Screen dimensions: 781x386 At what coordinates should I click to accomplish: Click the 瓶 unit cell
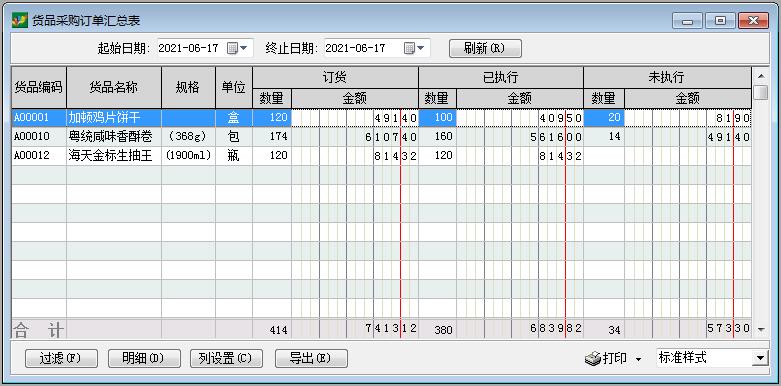tap(234, 156)
